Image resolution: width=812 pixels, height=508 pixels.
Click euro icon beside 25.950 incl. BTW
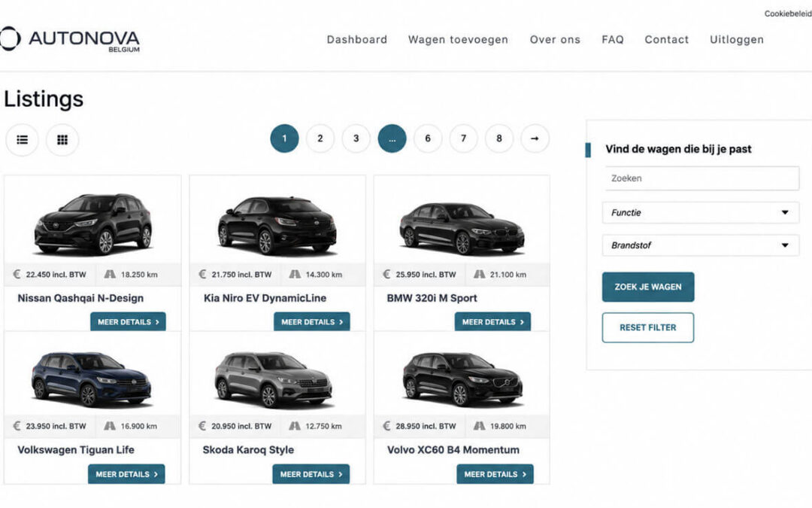[x=387, y=274]
